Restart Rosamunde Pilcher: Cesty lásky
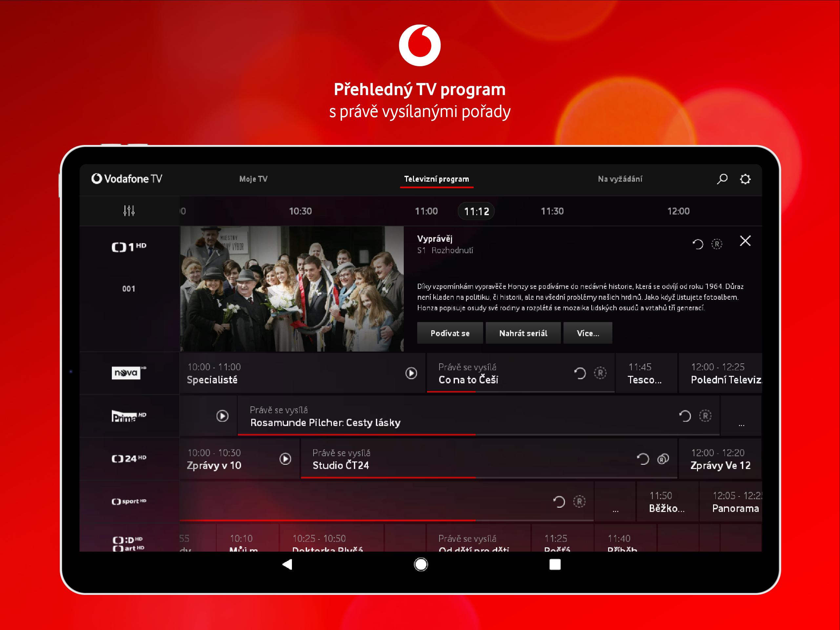 pos(685,416)
